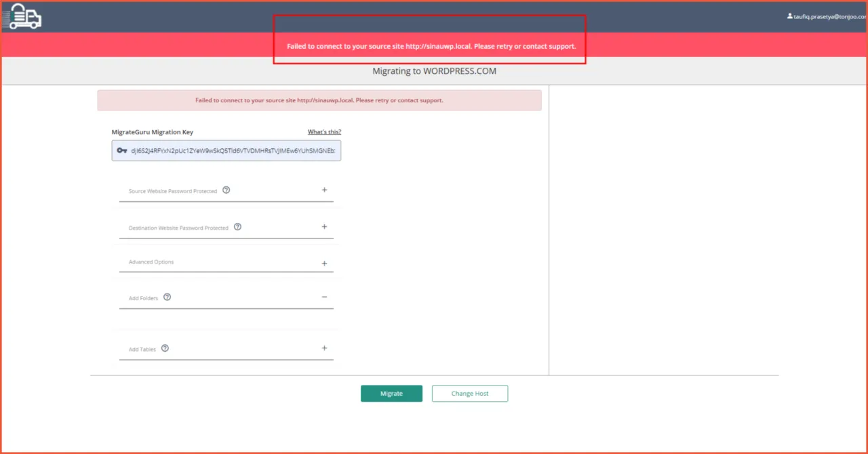Click the question mark icon next to Add Folders
The height and width of the screenshot is (454, 868).
[167, 297]
